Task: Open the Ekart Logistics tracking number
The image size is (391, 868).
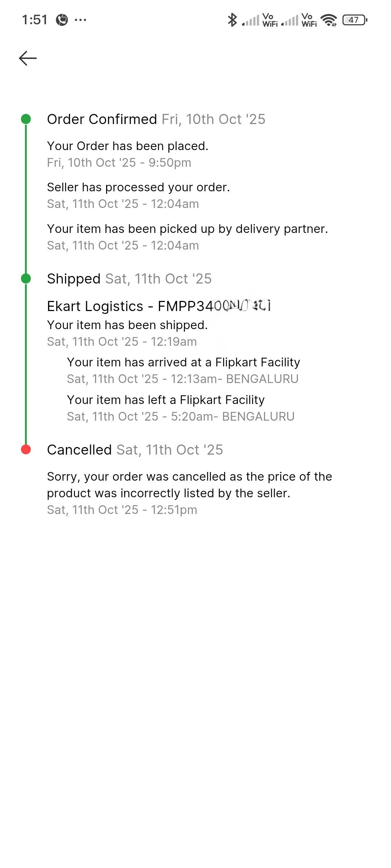Action: [x=159, y=306]
